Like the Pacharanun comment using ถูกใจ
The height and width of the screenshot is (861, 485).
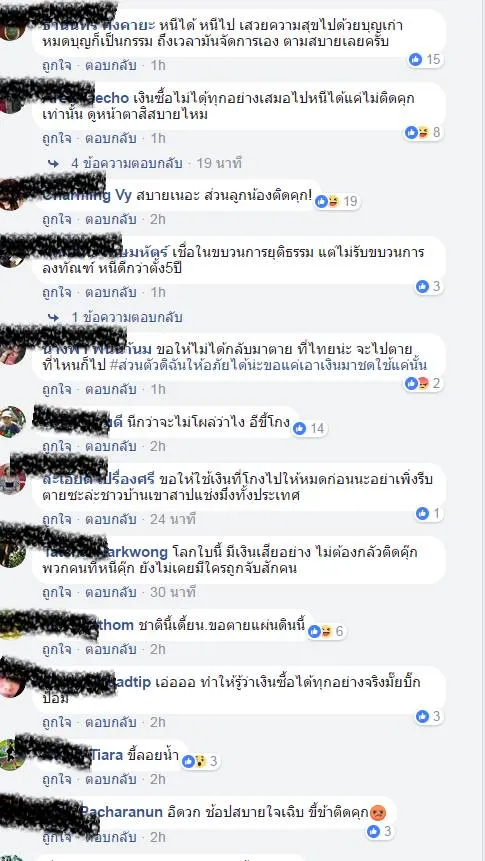tap(57, 837)
